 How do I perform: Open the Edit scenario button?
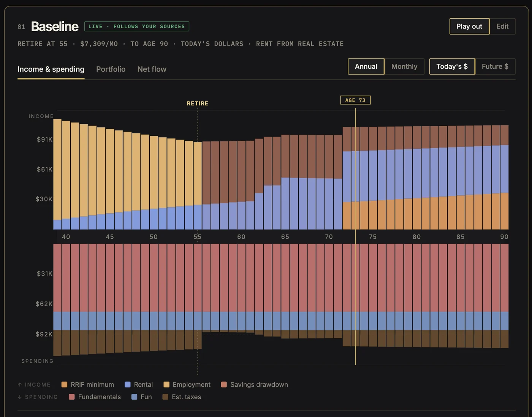(502, 26)
